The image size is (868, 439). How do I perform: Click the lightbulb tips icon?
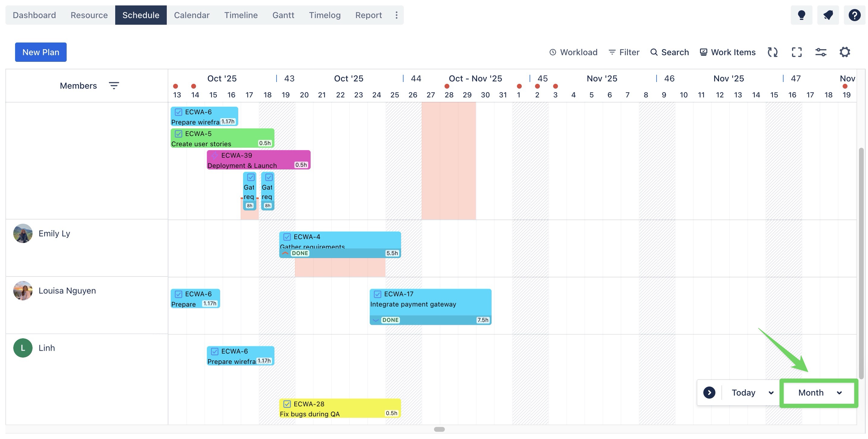801,15
